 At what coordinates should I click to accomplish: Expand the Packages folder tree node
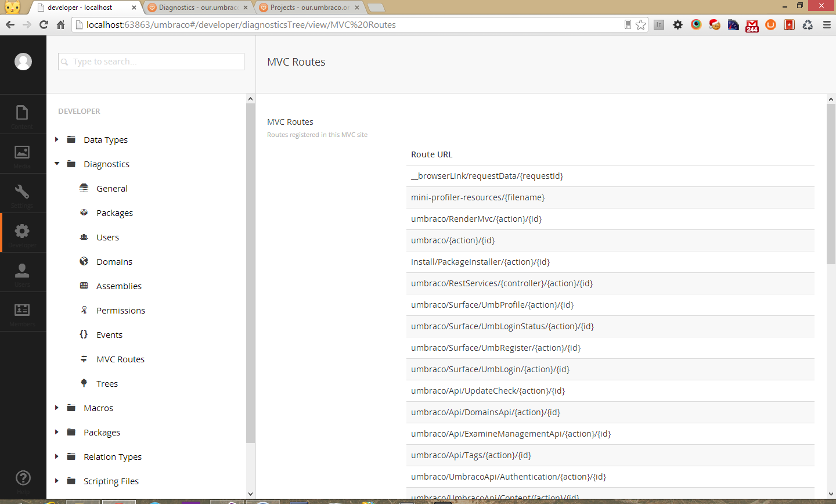click(x=56, y=432)
